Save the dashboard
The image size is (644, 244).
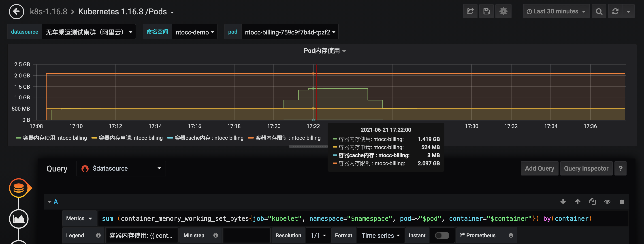[x=486, y=11]
